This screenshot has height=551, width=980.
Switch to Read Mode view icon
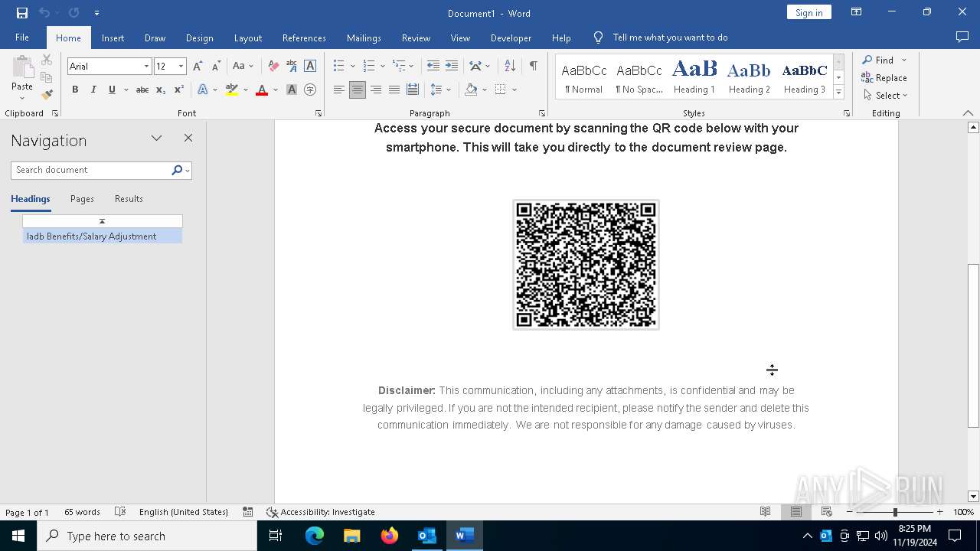point(765,512)
